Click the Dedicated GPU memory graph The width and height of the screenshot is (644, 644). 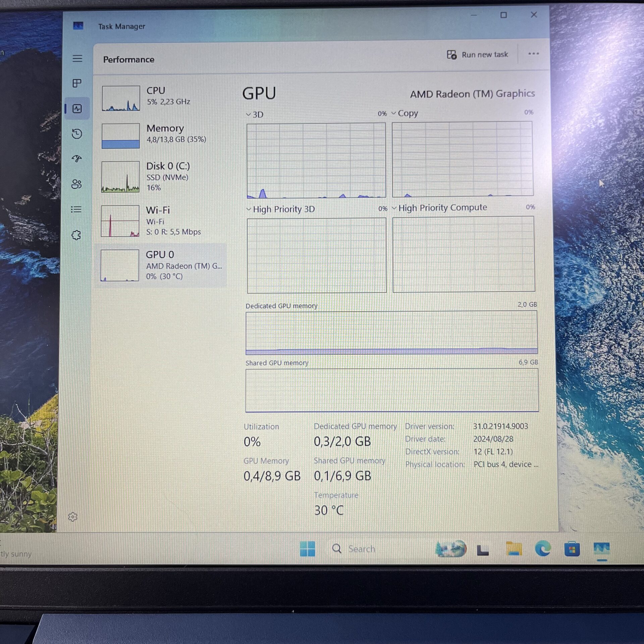[x=391, y=332]
